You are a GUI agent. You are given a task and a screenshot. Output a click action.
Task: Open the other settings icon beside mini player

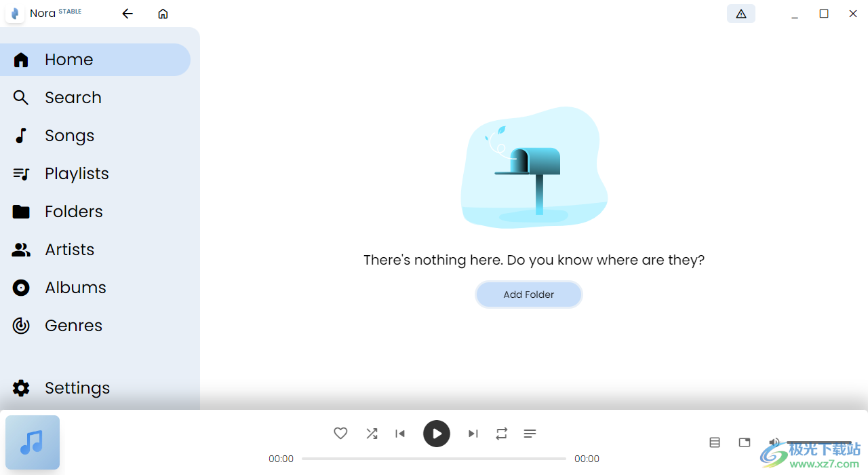point(715,442)
